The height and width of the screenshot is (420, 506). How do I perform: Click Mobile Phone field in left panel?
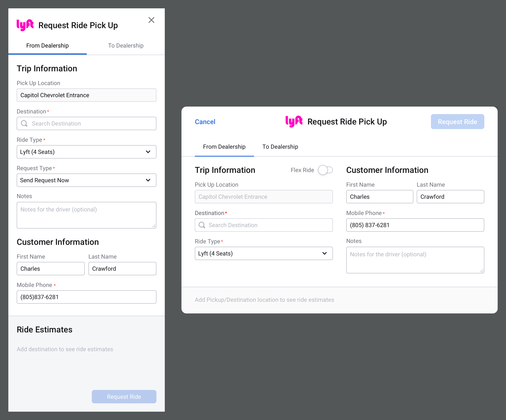(x=87, y=297)
